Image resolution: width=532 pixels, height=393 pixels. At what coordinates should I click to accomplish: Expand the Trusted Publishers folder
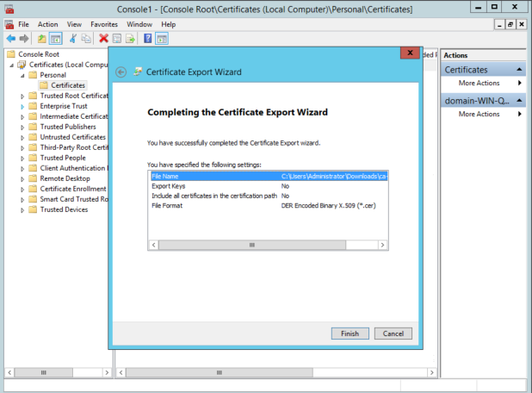click(23, 127)
